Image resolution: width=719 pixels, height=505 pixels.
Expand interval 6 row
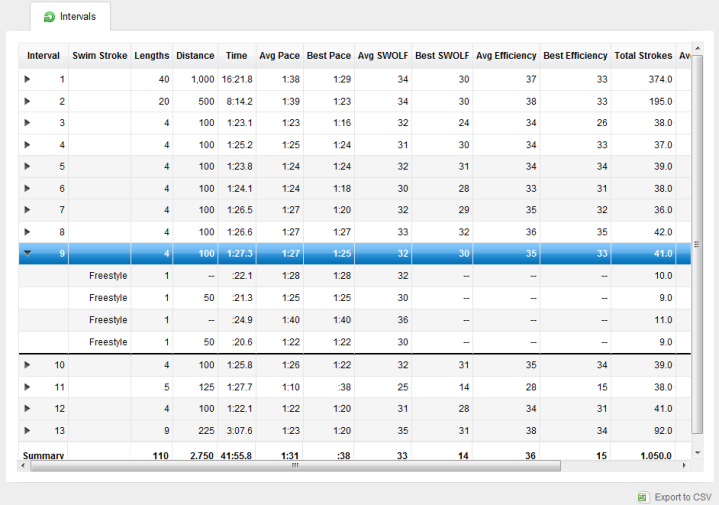[27, 188]
